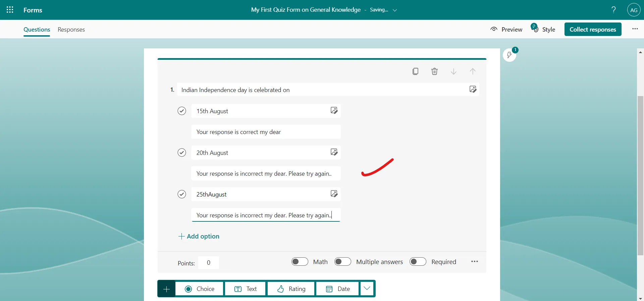Mark 25thAugust as correct answer
Screen dimensions: 644x301
pyautogui.click(x=182, y=194)
